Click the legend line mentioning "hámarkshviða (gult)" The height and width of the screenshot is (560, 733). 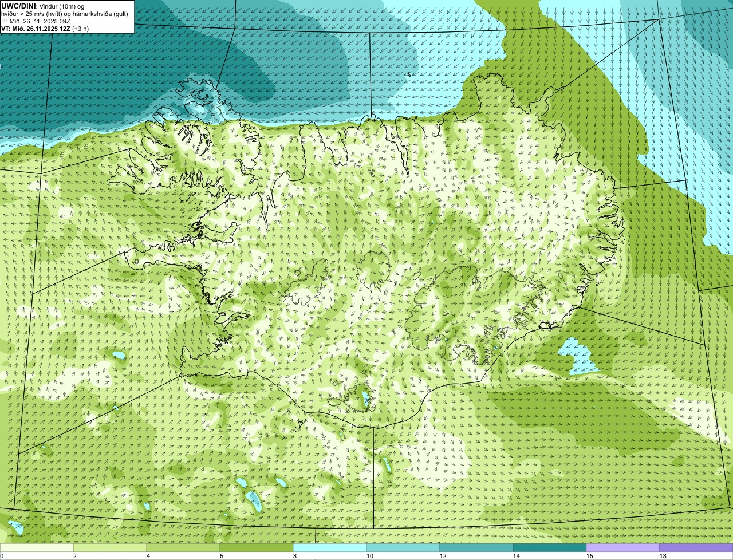65,13
